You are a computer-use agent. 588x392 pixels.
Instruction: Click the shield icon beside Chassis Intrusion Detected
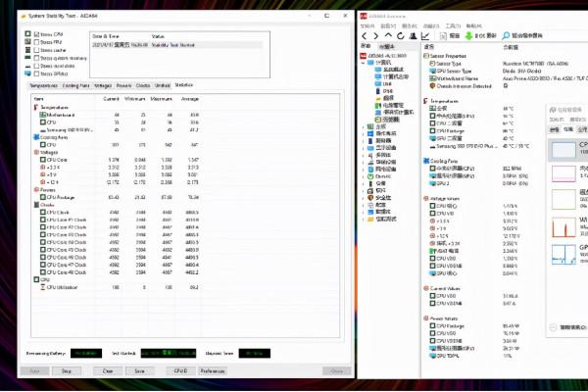pos(432,86)
